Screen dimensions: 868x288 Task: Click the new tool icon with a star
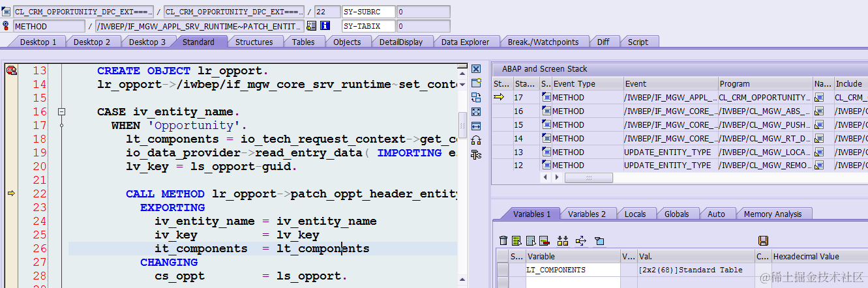(476, 83)
